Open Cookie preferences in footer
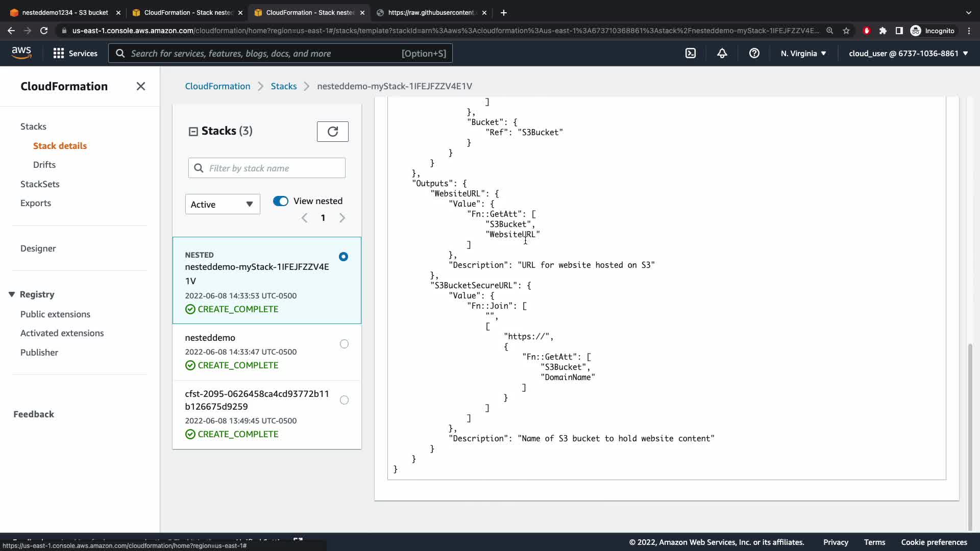Image resolution: width=980 pixels, height=551 pixels. [934, 542]
